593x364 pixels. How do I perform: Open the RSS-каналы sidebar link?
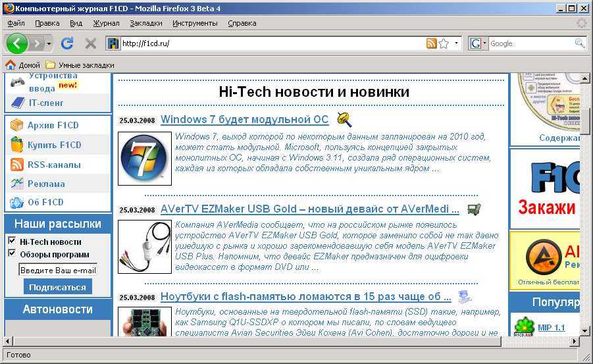(54, 165)
